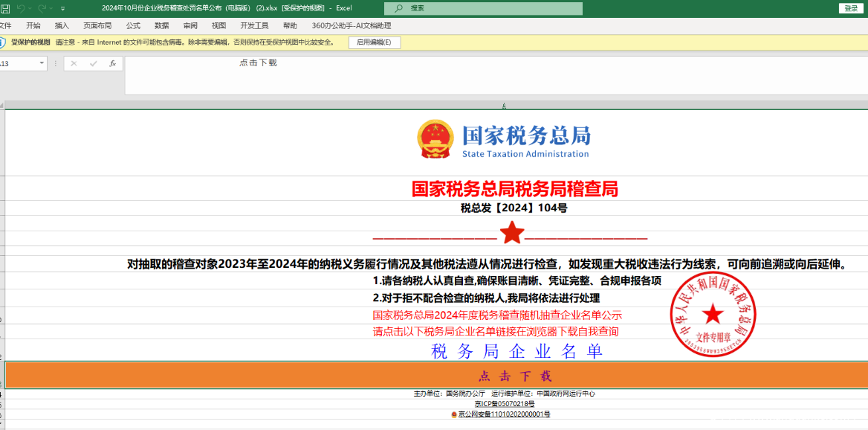Click the 京ICP备05070218号 link
The height and width of the screenshot is (430, 868).
coord(505,404)
